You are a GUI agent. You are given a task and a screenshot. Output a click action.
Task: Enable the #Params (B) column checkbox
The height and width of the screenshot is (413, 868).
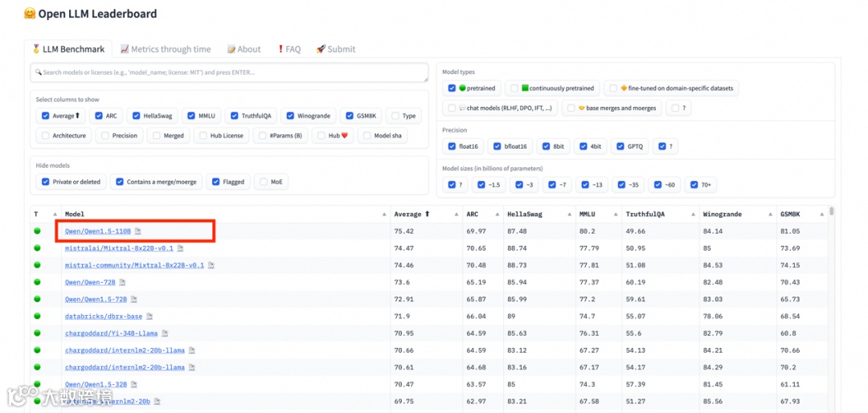click(263, 136)
